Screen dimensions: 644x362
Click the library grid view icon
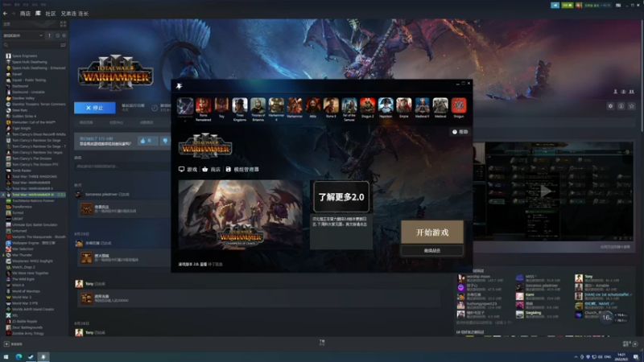[x=63, y=24]
